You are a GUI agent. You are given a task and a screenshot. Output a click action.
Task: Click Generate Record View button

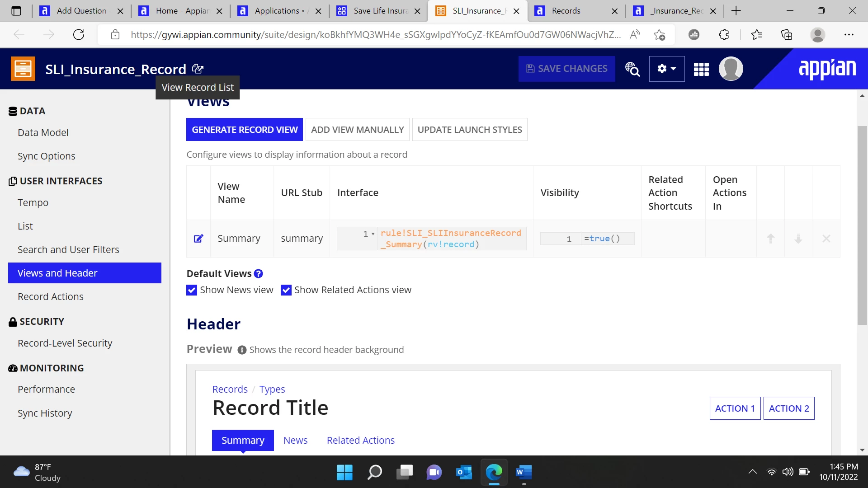tap(245, 130)
